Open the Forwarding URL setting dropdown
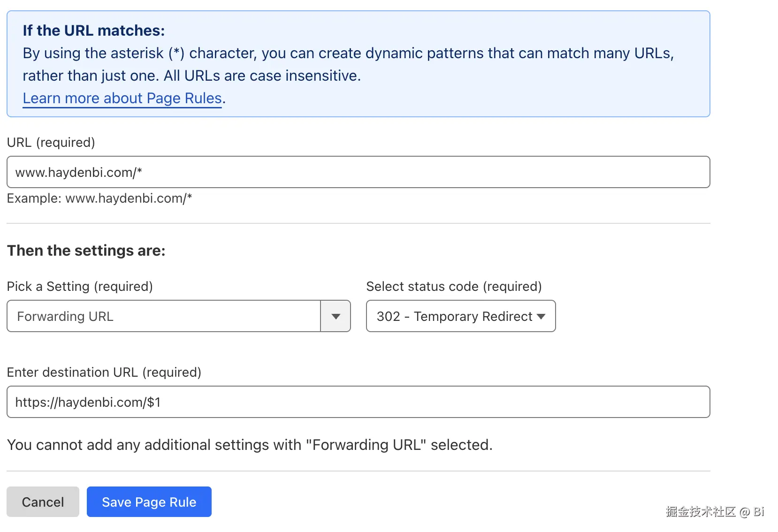This screenshot has width=778, height=532. (164, 316)
